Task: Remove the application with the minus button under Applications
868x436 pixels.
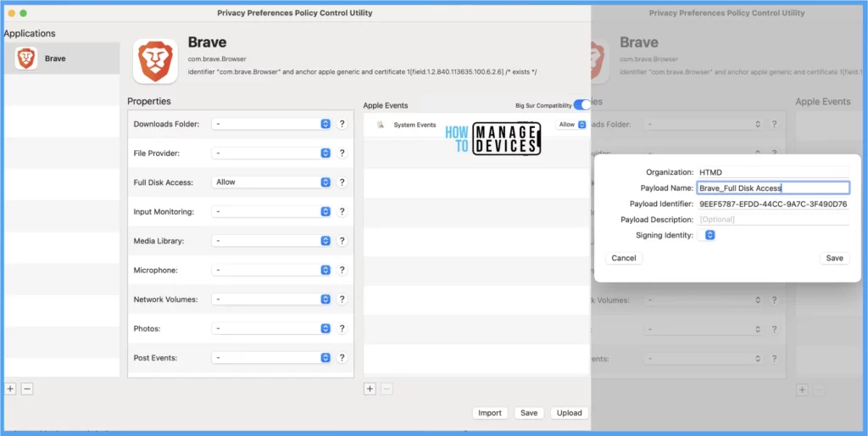Action: (x=27, y=388)
